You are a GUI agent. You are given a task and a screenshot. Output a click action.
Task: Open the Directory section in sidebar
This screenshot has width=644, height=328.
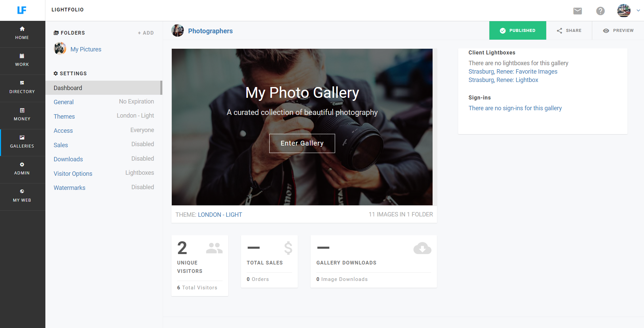[22, 88]
